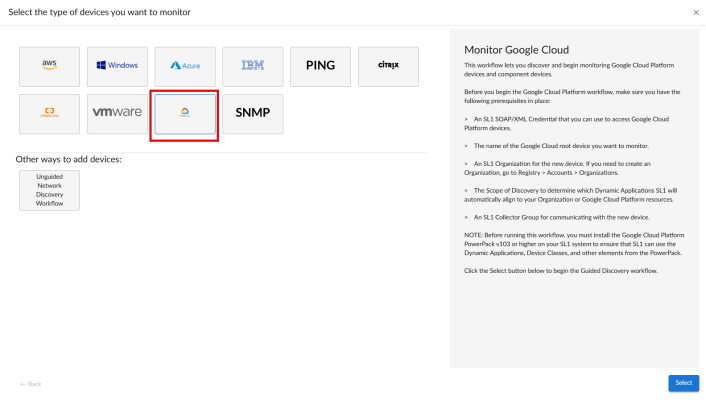Select the Windows device tile

point(117,67)
